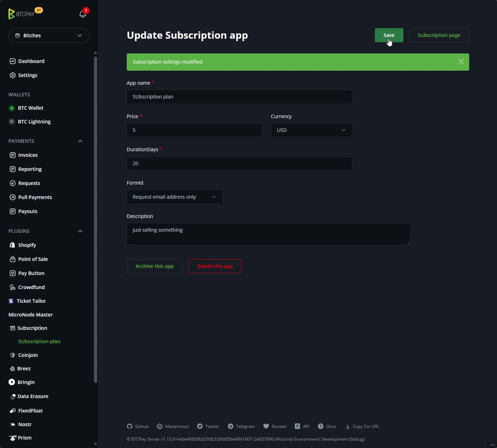This screenshot has height=448, width=497.
Task: Open the Dashboard menu item
Action: click(x=31, y=61)
